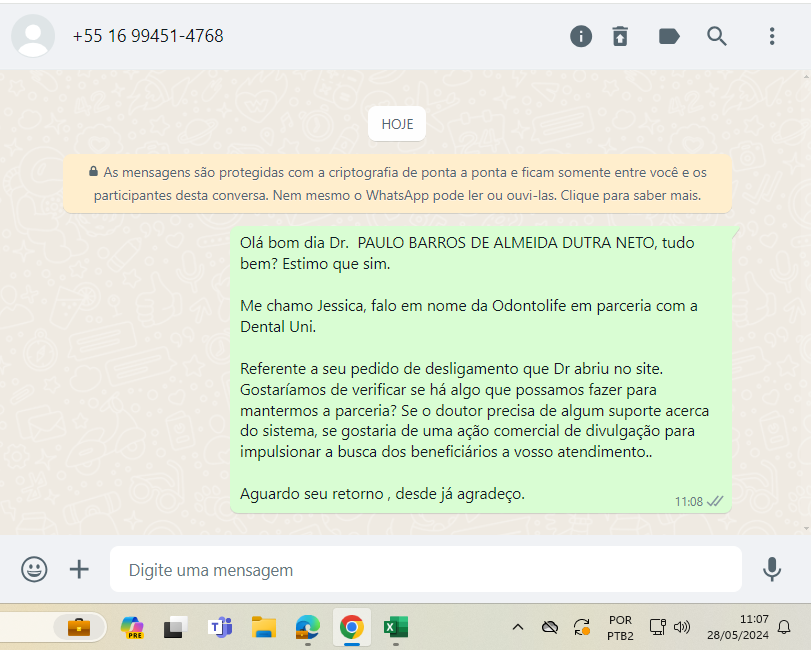Open network status tray icon
This screenshot has height=650, width=811.
pyautogui.click(x=657, y=627)
